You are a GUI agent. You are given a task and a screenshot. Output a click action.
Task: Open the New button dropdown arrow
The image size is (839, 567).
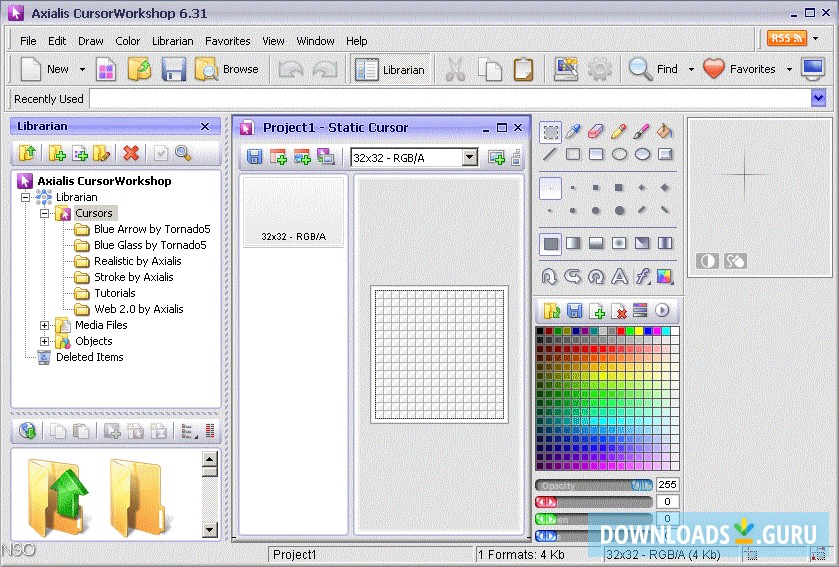pyautogui.click(x=82, y=70)
